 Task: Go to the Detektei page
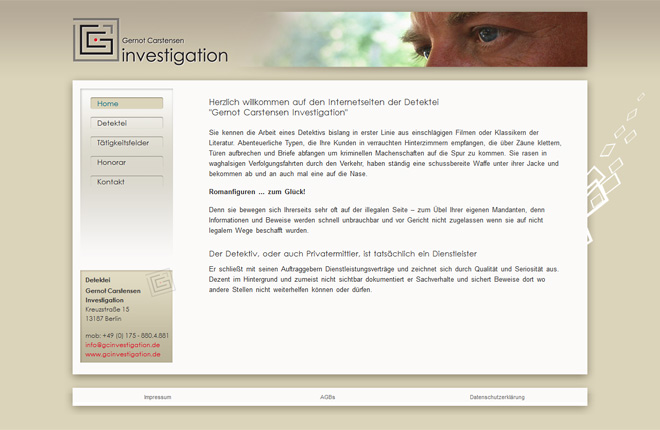tap(126, 123)
